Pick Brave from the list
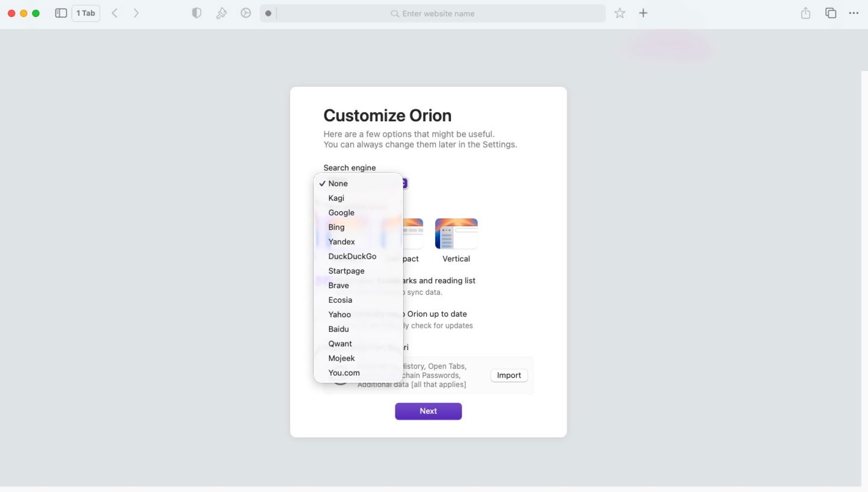Screen dimensions: 868x492 (x=358, y=285)
